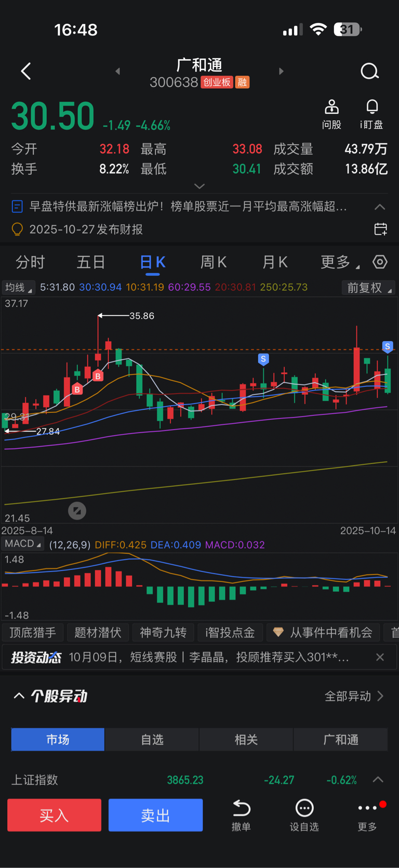
Task: Tap the chart fullscreen expand icon
Action: [x=77, y=511]
